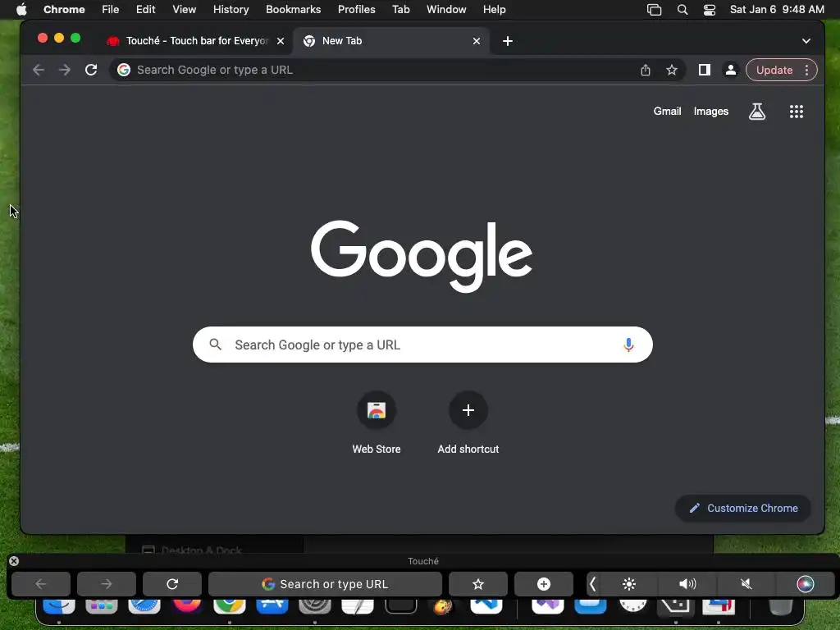The height and width of the screenshot is (630, 840).
Task: Open the History menu
Action: point(231,10)
